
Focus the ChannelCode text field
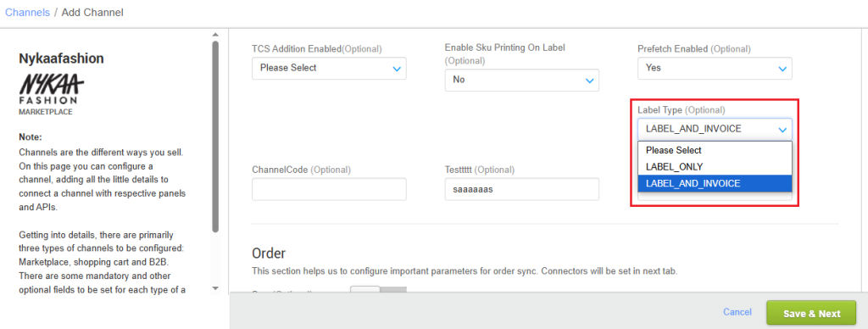[x=330, y=189]
